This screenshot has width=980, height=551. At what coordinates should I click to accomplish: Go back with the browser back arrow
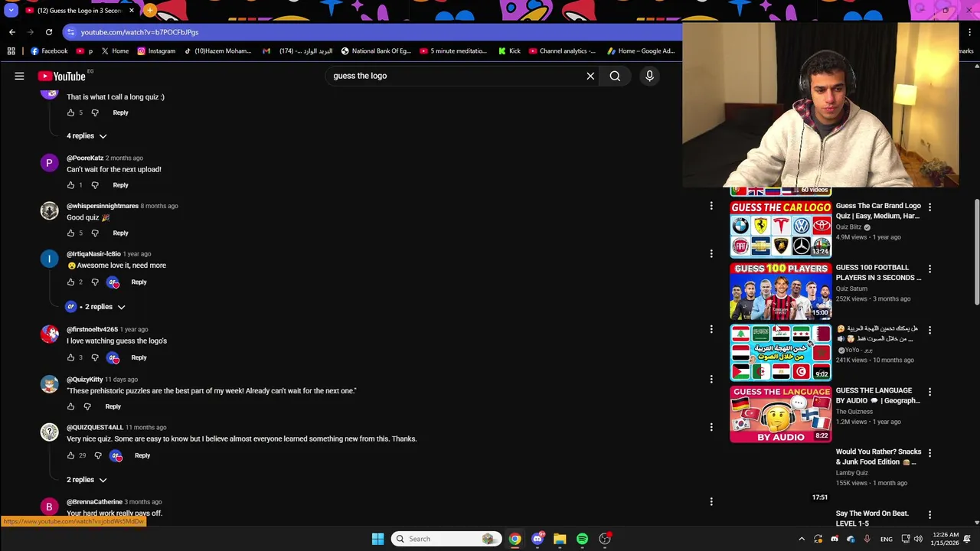12,32
